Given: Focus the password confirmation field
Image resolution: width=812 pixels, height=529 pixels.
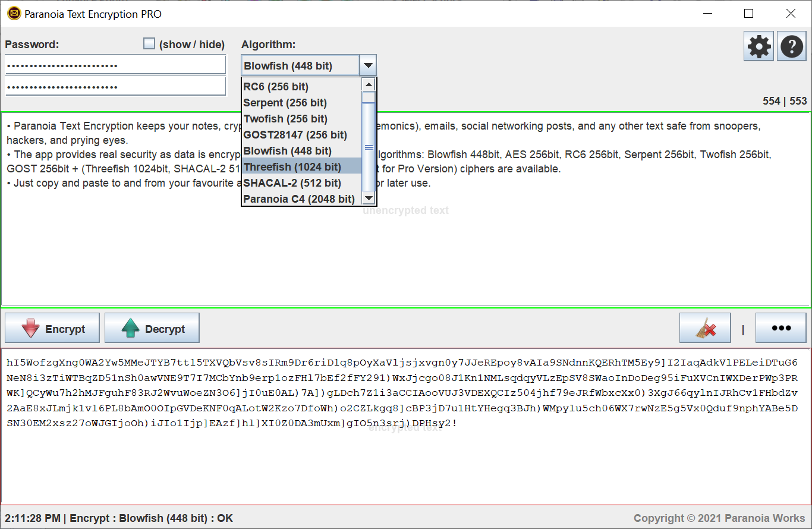Looking at the screenshot, I should 115,86.
